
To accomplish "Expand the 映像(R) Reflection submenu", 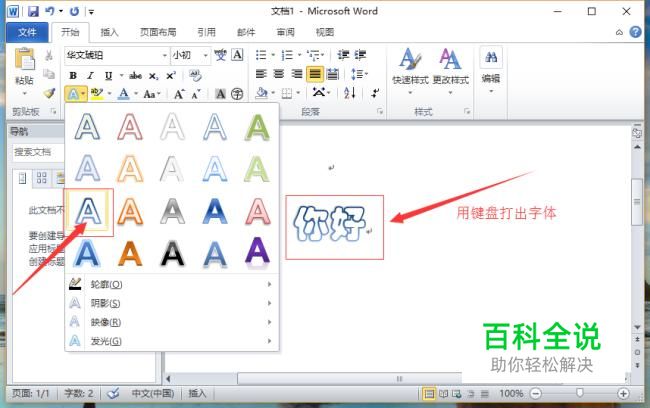I will click(x=172, y=322).
